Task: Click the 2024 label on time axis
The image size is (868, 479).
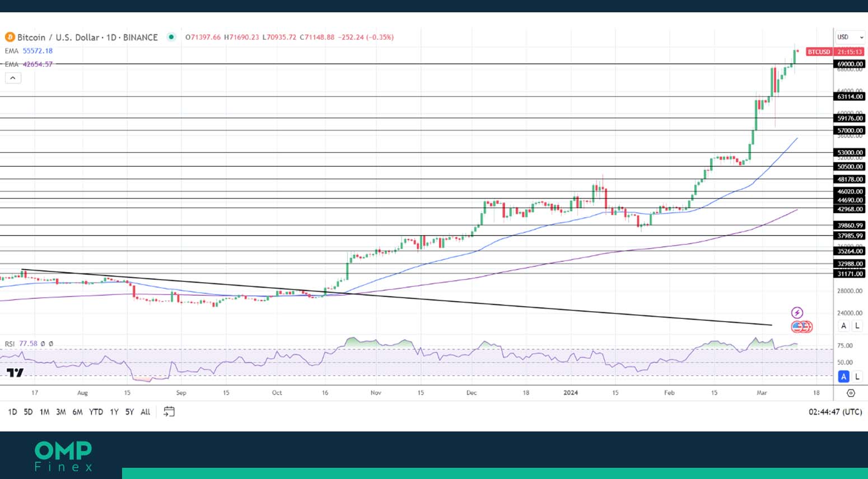Action: point(571,393)
